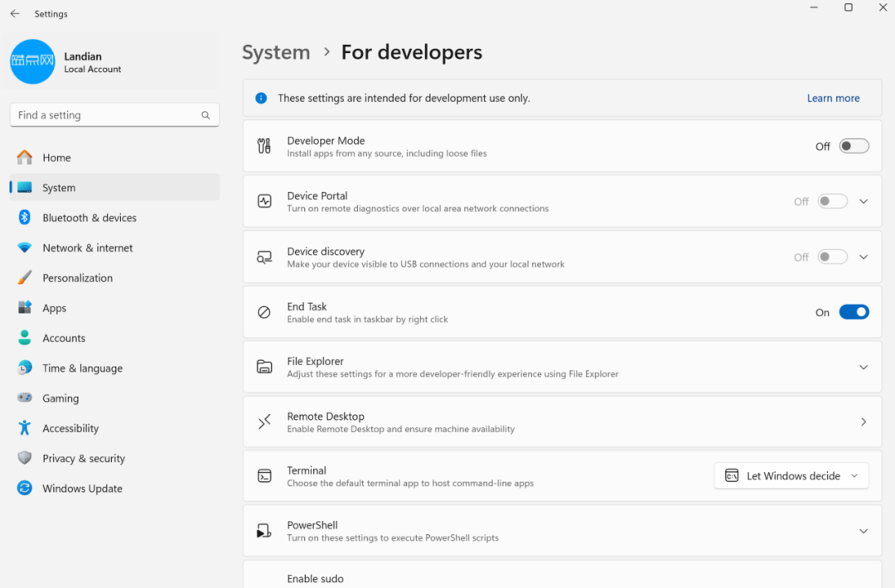Click the Network wifi icon
Screen dimensions: 895x588
click(25, 248)
